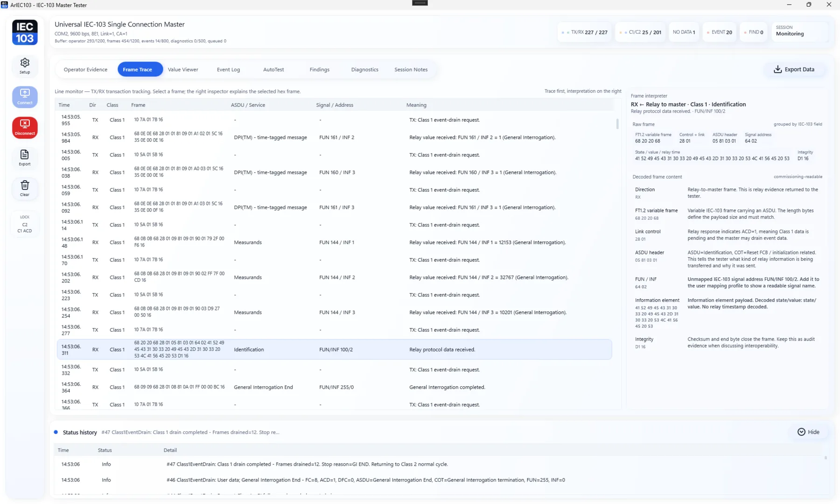Image resolution: width=840 pixels, height=504 pixels.
Task: Open the Event Log tab
Action: coord(228,70)
